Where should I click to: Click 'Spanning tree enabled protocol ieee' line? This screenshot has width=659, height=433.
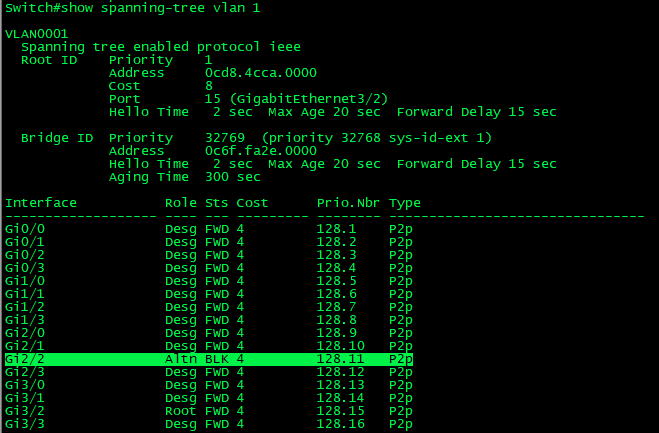[161, 47]
